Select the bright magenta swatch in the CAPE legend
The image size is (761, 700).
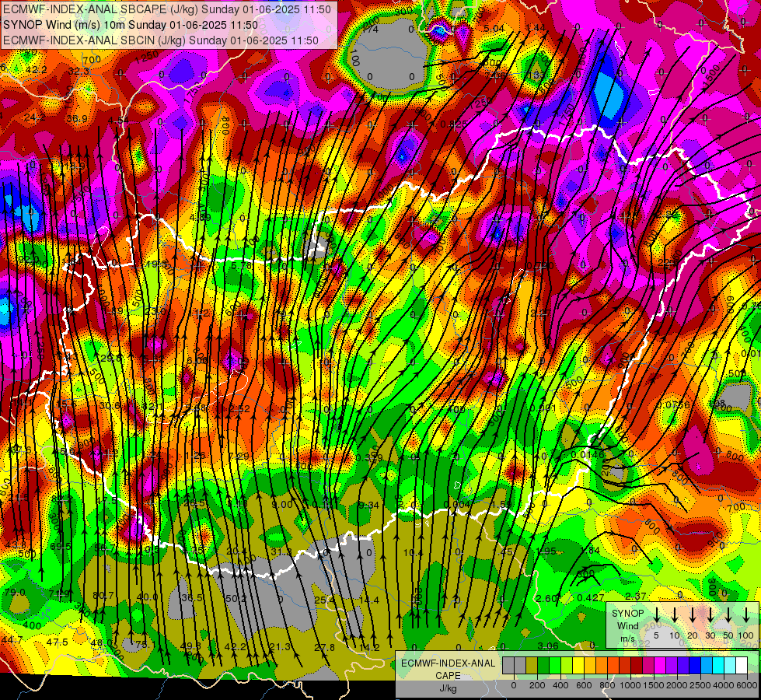pyautogui.click(x=660, y=665)
